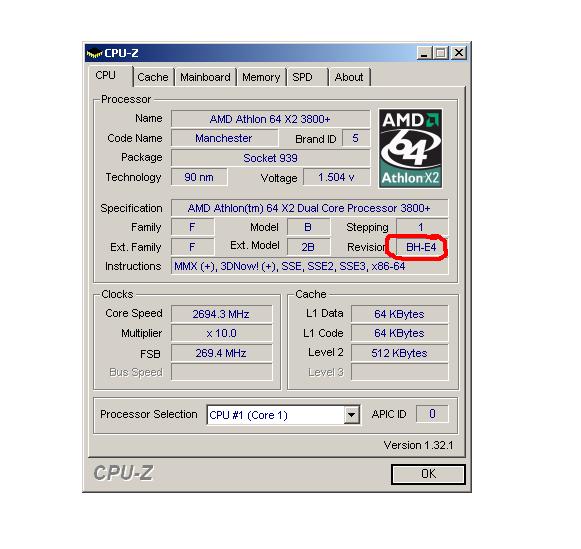
Task: Click the AMD Athlon 64 X2 logo
Action: [410, 148]
